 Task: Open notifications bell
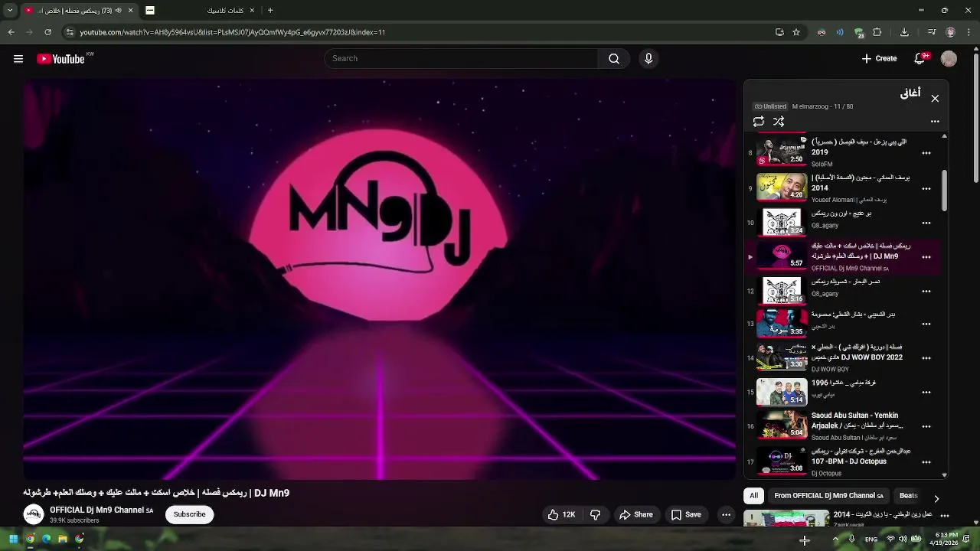(x=921, y=59)
